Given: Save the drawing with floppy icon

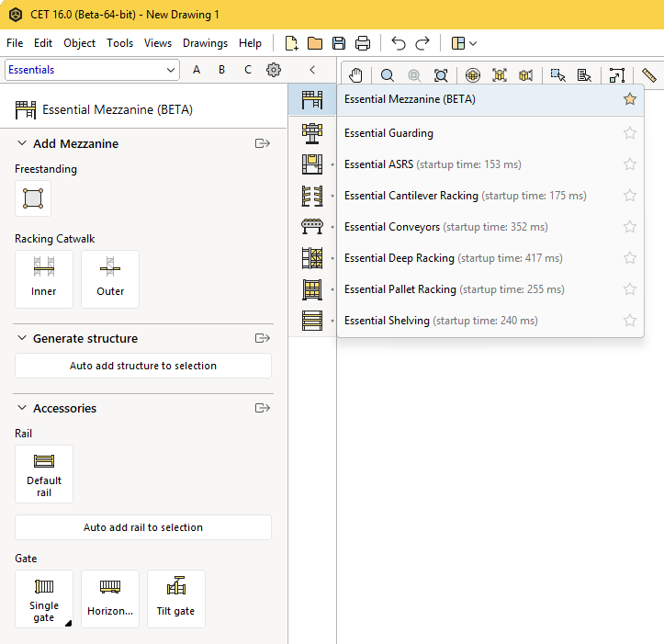Looking at the screenshot, I should point(339,43).
